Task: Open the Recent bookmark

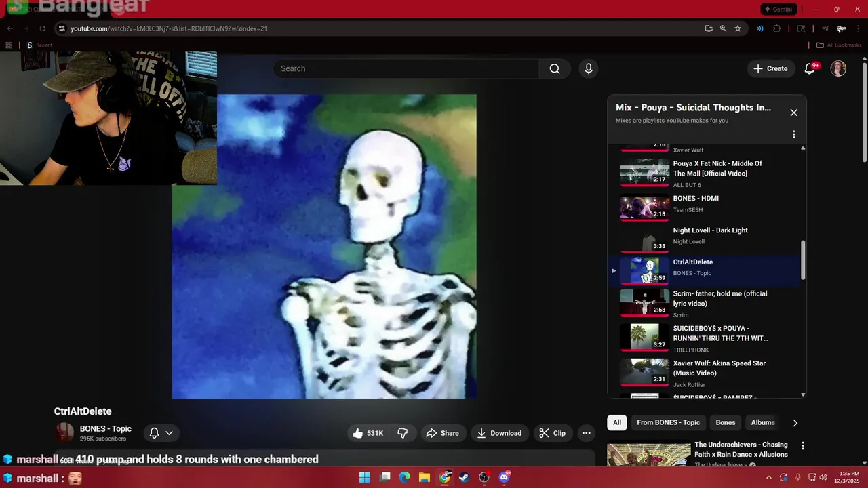Action: point(39,45)
